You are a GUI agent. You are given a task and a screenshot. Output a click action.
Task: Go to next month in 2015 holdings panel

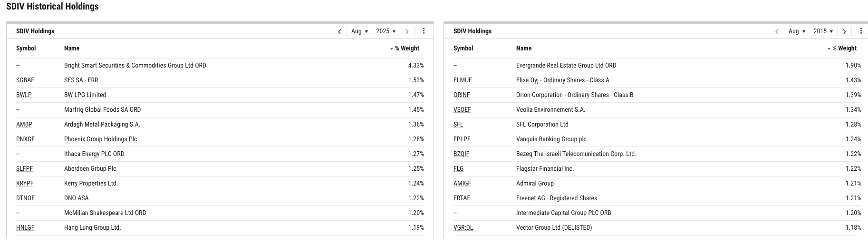844,31
